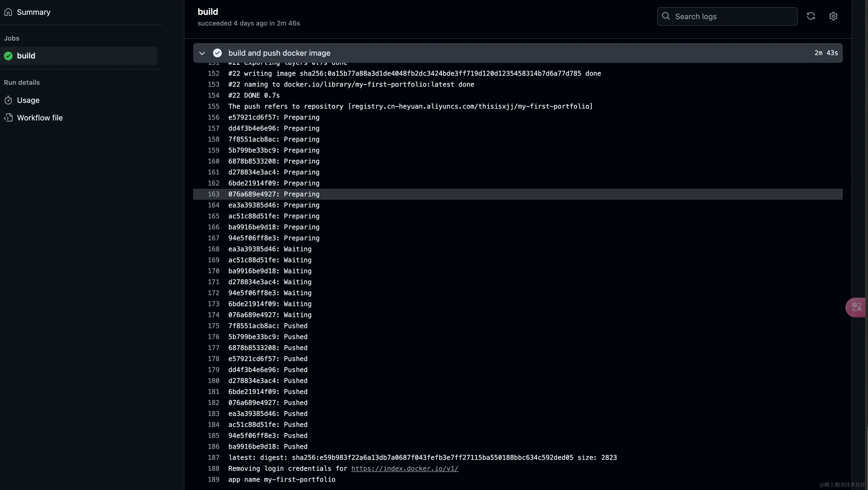Click the Workflow file icon
The width and height of the screenshot is (868, 490).
pos(8,118)
